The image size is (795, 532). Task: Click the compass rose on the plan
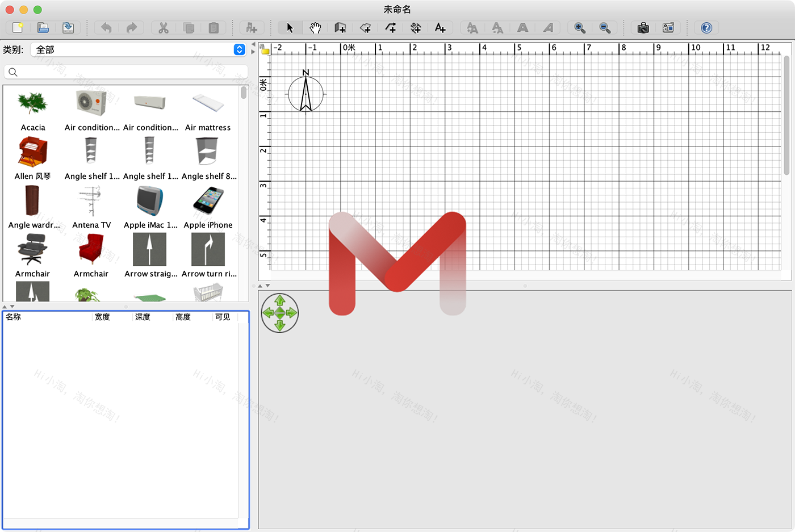coord(306,93)
